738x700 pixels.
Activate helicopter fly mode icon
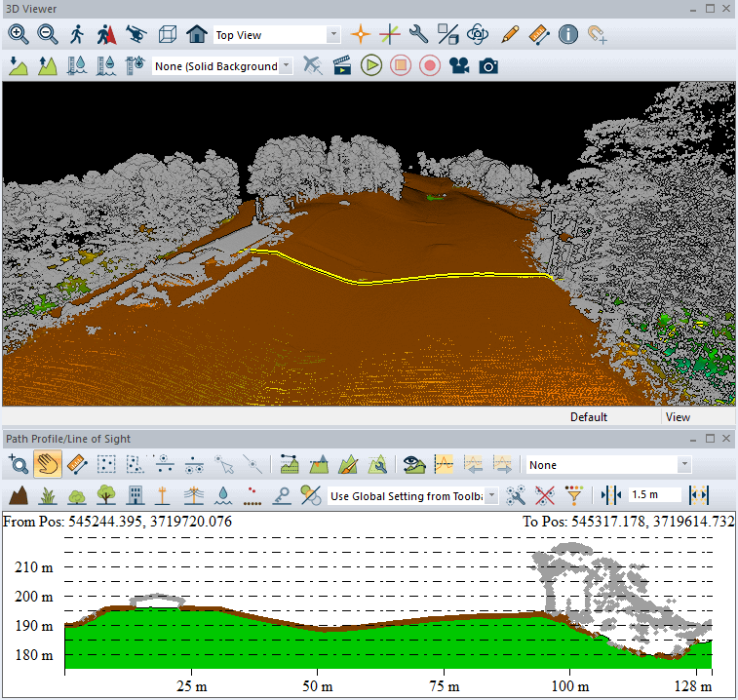click(136, 35)
